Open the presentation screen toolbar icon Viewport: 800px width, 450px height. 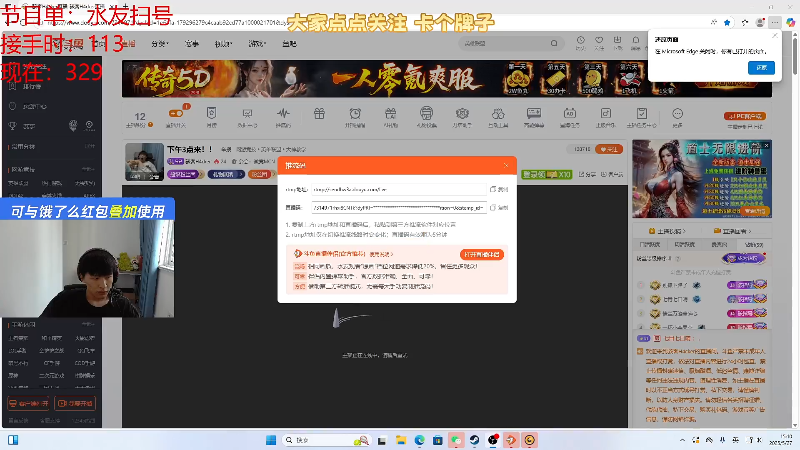click(x=247, y=116)
